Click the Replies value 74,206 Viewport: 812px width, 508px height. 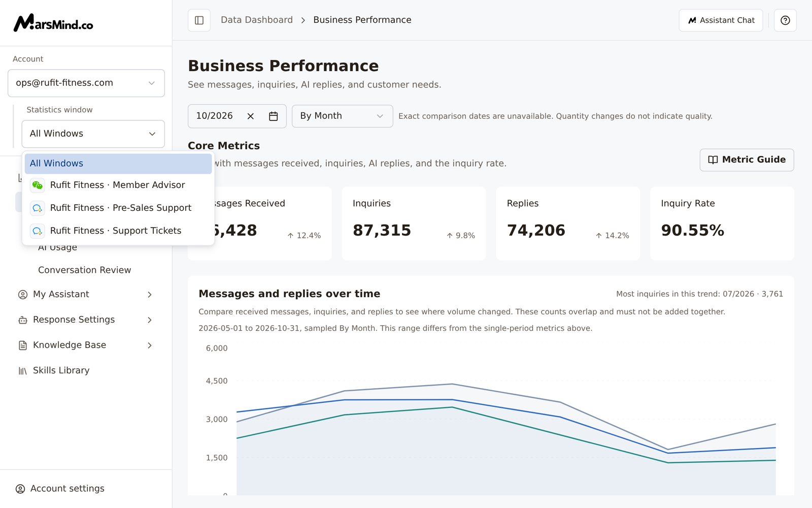[536, 231]
